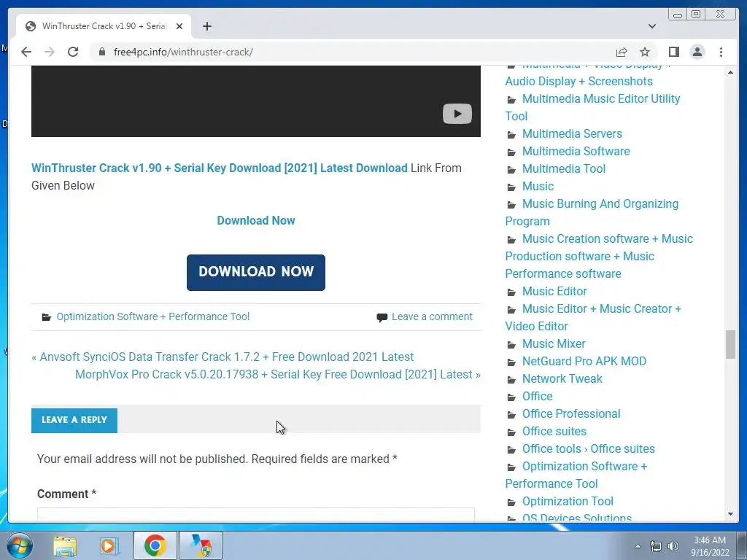Open Multimedia Servers category
747x560 pixels.
click(x=572, y=134)
